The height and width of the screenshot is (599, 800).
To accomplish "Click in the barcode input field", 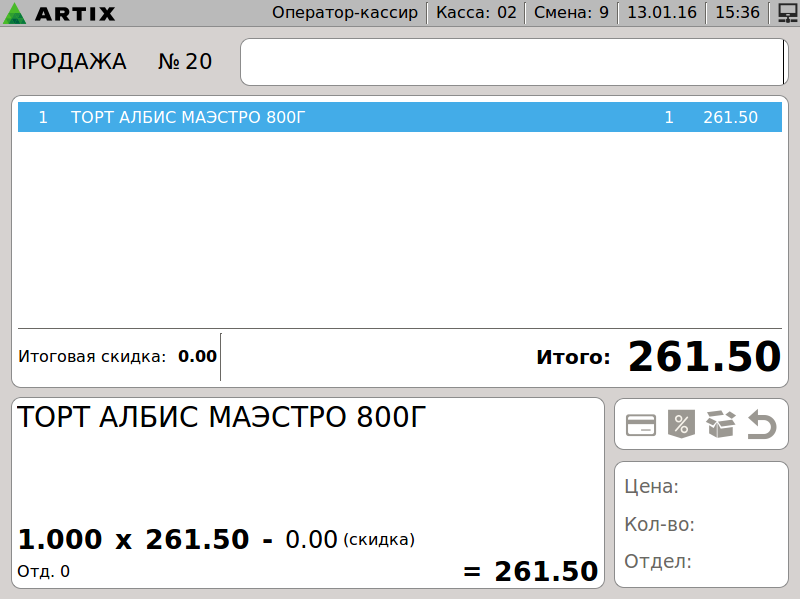I will click(x=512, y=62).
